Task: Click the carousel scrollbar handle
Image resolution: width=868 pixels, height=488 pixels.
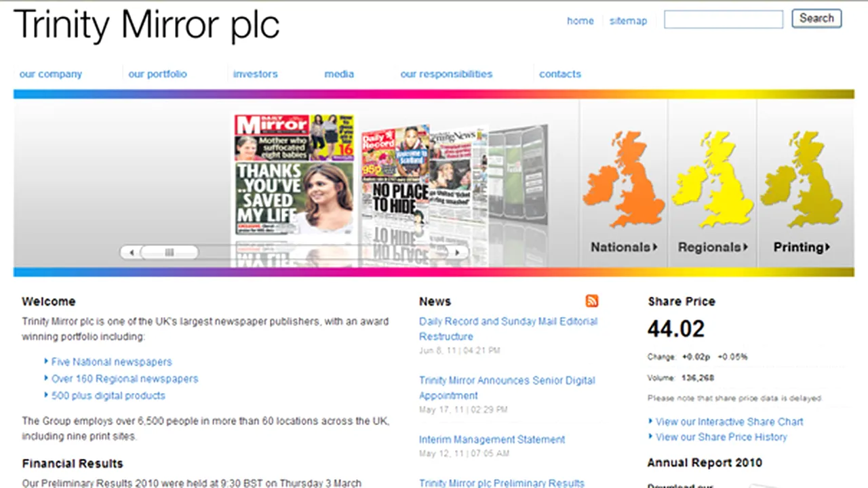Action: point(169,252)
